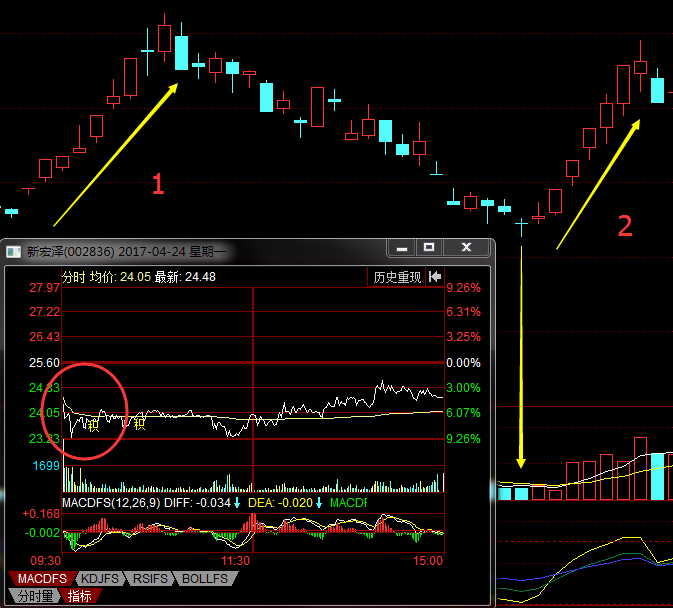The width and height of the screenshot is (673, 608).
Task: Close the 新宏泽 intraday popup window
Action: tap(466, 247)
